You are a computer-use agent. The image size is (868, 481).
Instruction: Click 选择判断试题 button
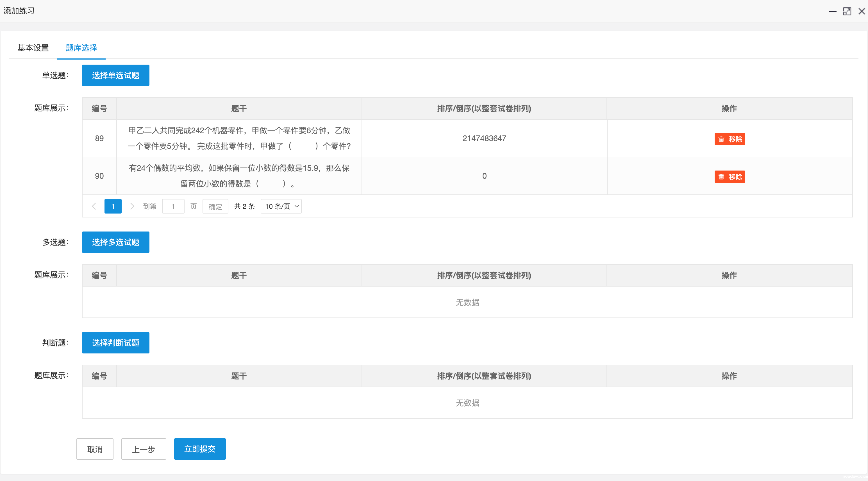115,343
